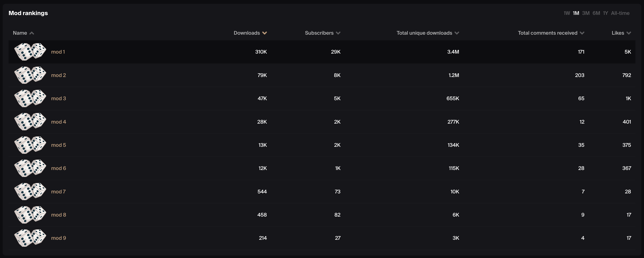Click the dice thumbnail next to mod 2

pos(30,75)
